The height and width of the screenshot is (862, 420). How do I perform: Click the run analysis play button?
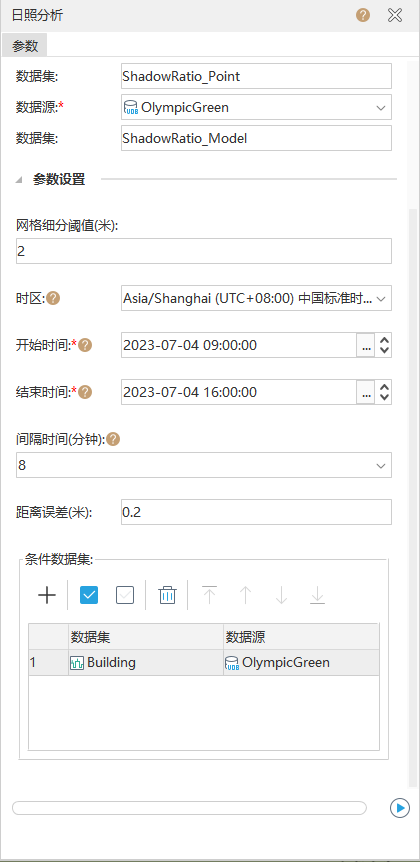[400, 808]
